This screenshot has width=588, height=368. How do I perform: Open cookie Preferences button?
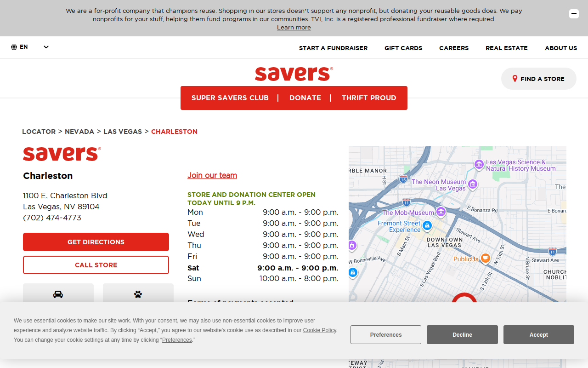386,334
